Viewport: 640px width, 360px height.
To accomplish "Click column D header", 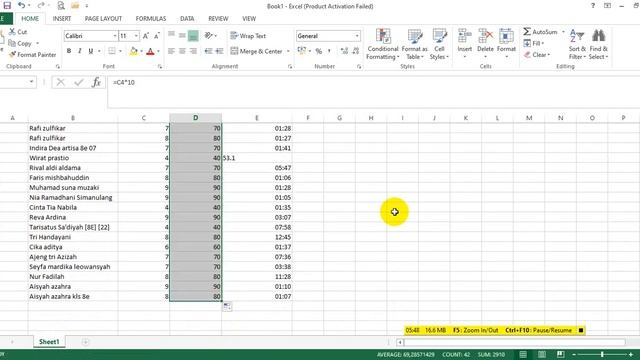I will pyautogui.click(x=196, y=118).
